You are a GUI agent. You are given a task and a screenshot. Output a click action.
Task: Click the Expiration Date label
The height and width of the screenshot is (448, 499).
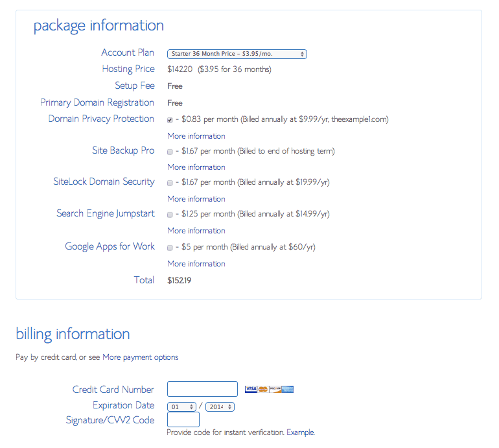pyautogui.click(x=124, y=405)
